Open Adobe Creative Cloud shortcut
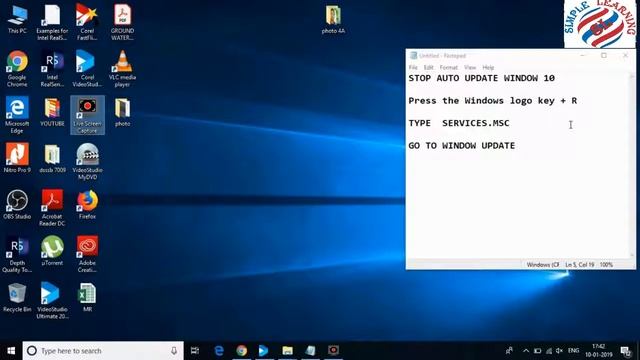The image size is (640, 360). [87, 254]
